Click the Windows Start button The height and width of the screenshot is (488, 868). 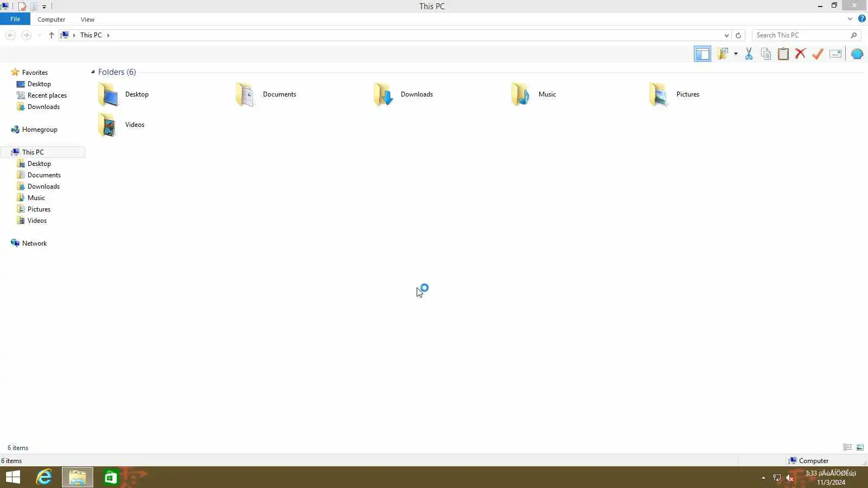(x=12, y=477)
